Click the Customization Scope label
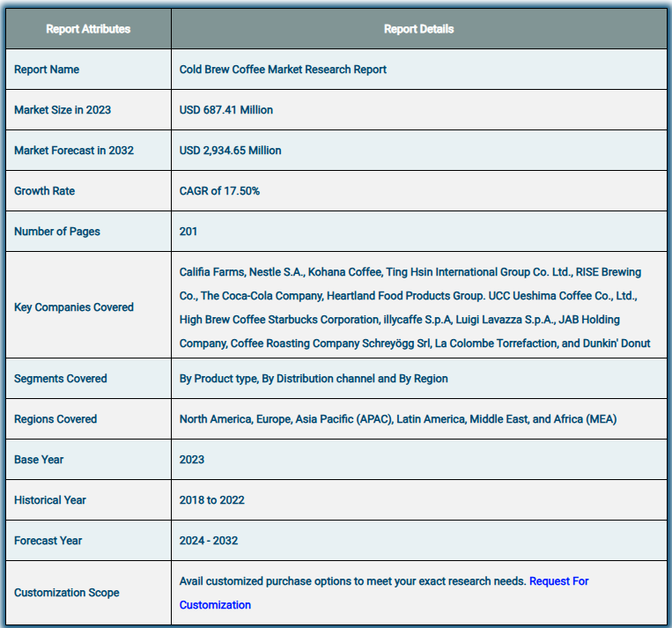Viewport: 672px width, 628px height. click(66, 593)
